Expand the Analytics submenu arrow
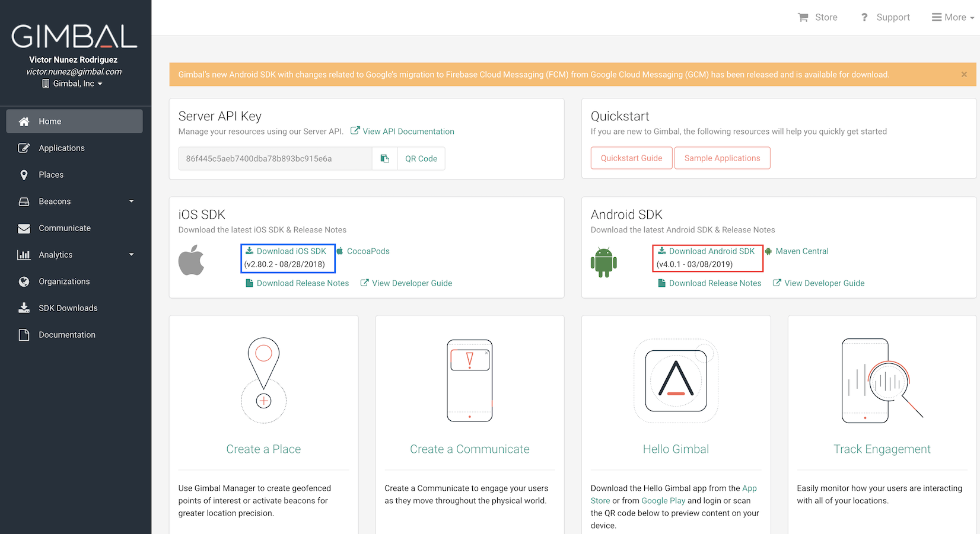Screen dimensions: 980x534 pos(131,255)
